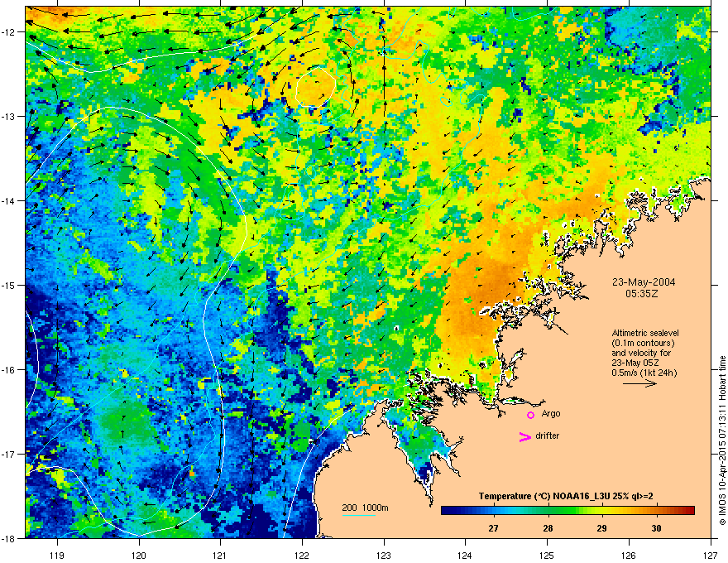Click the temperature color bar
Screen dimensions: 728x563
tap(568, 511)
